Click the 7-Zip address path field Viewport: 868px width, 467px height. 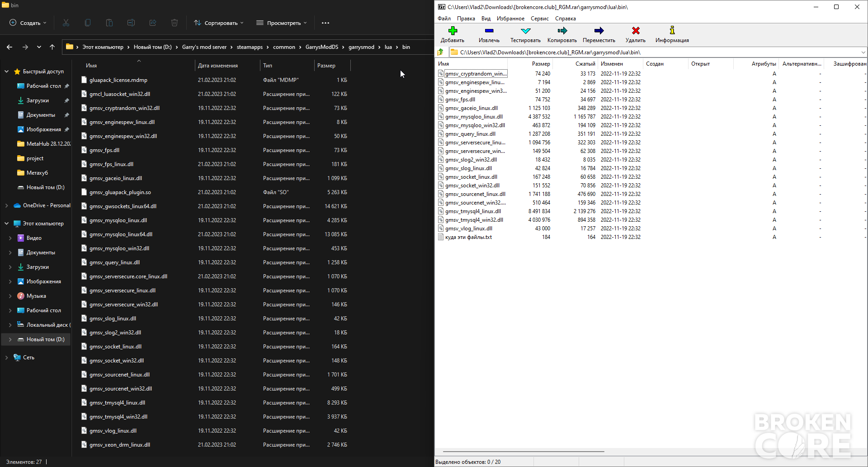click(658, 52)
